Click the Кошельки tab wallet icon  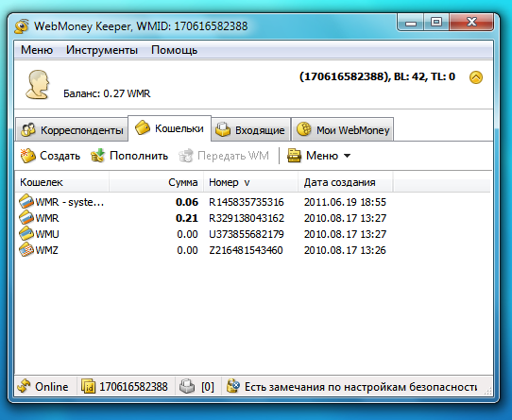coord(143,127)
